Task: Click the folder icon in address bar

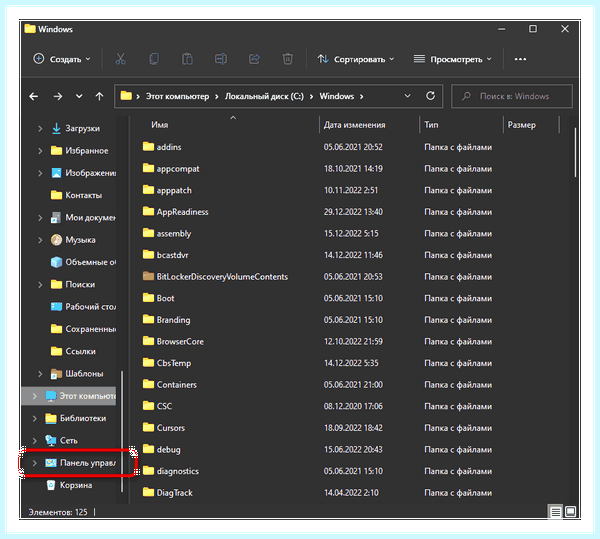Action: [x=126, y=96]
